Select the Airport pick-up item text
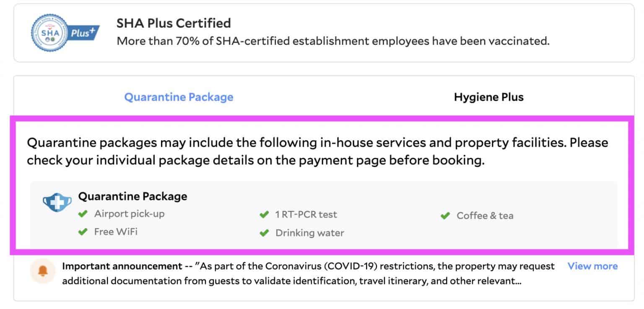Viewport: 644px width, 309px height. 129,214
